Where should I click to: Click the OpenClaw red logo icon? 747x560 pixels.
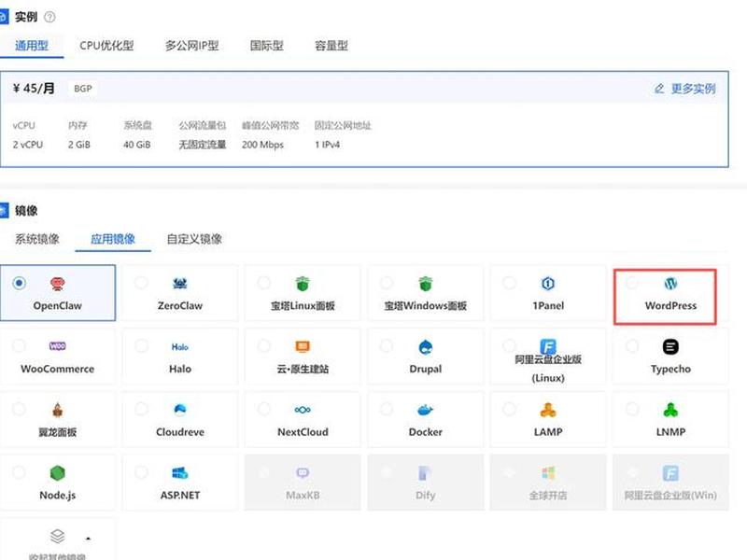tap(57, 285)
